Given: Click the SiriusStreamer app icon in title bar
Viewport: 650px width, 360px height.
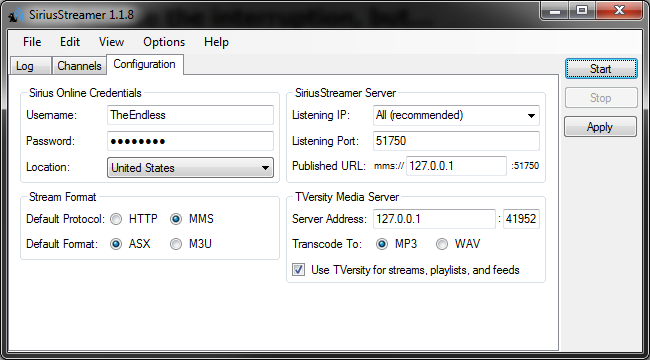Looking at the screenshot, I should point(16,15).
